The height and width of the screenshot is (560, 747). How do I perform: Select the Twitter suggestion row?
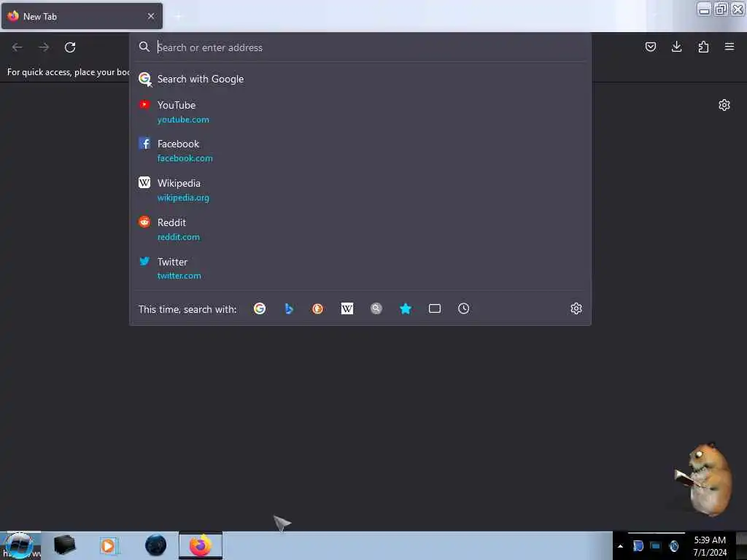[x=360, y=268]
